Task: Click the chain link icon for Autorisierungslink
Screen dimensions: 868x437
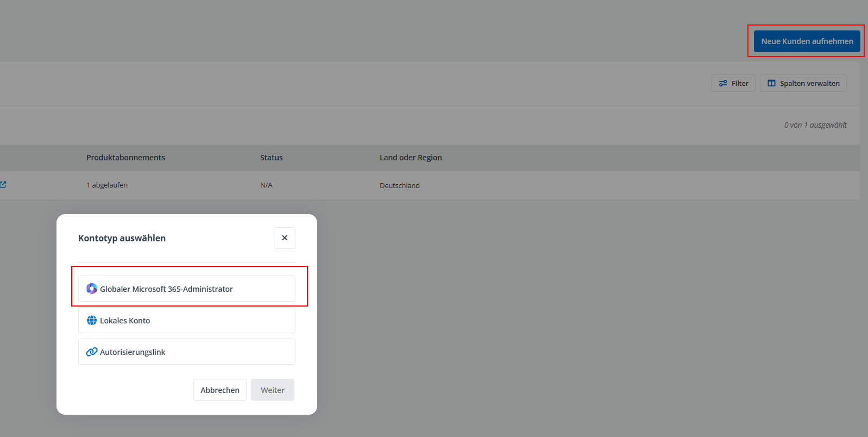Action: (92, 352)
